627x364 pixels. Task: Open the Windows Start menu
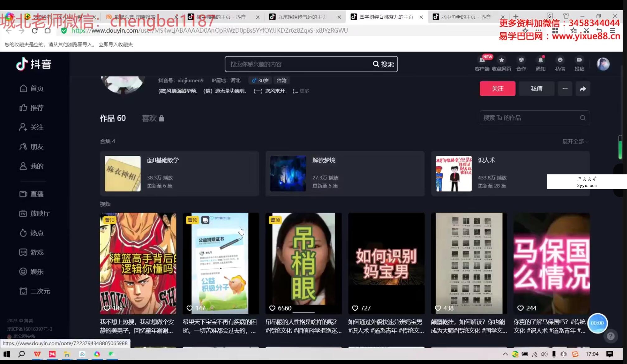[7, 354]
